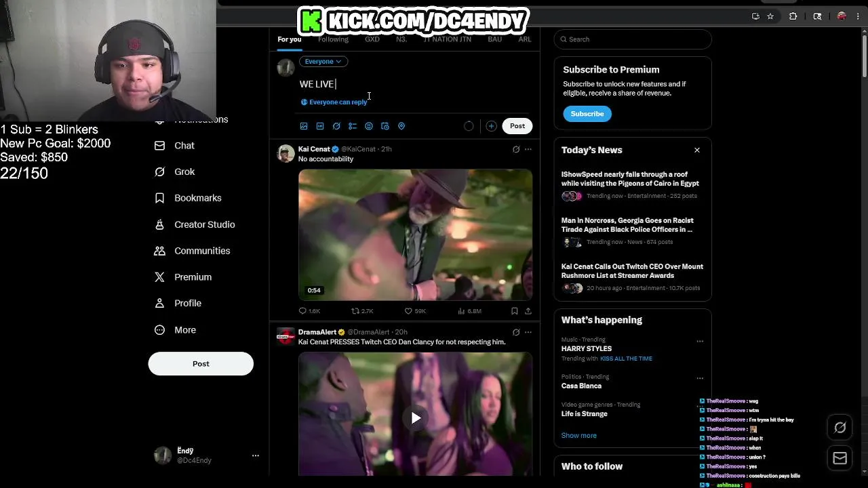Expand the Everyone audience dropdown
The width and height of the screenshot is (868, 488).
tap(323, 62)
